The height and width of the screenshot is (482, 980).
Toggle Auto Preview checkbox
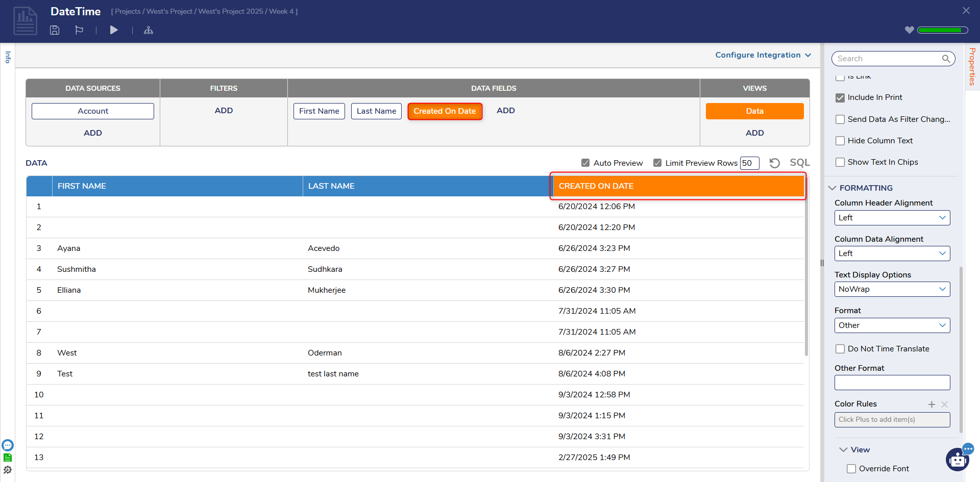coord(585,163)
